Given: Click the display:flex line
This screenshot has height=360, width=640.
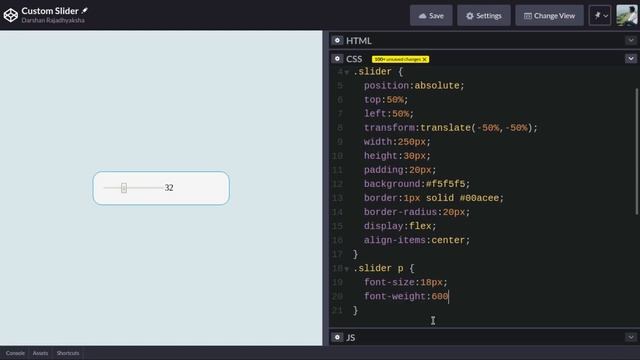Looking at the screenshot, I should [x=400, y=226].
